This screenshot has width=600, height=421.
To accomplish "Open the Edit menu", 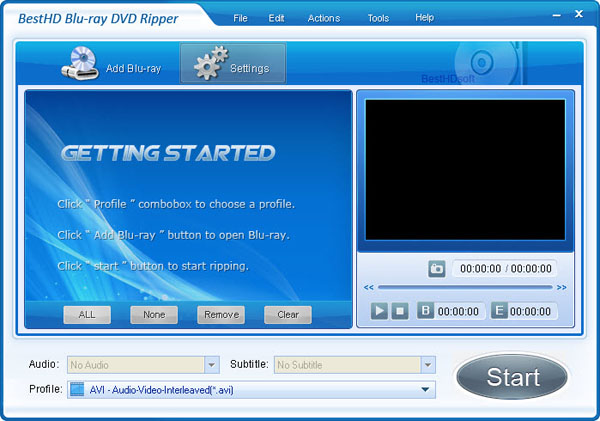I will [276, 18].
